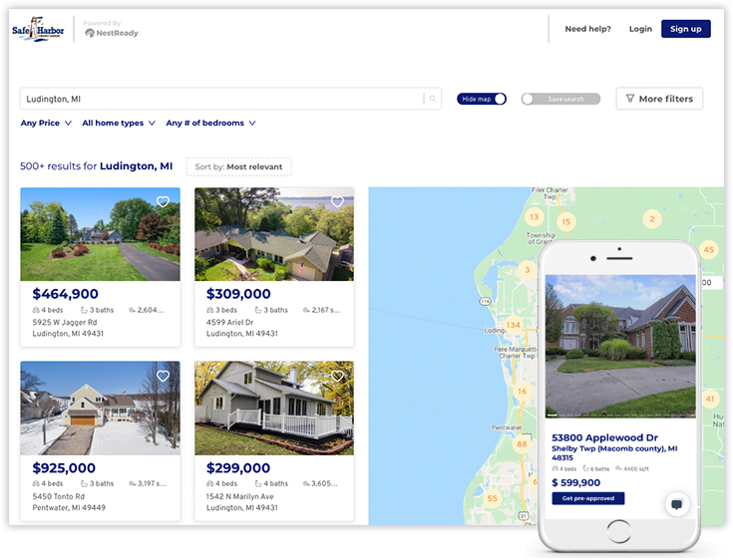Open the 5450 Tonto Rd listing photo

pos(100,408)
